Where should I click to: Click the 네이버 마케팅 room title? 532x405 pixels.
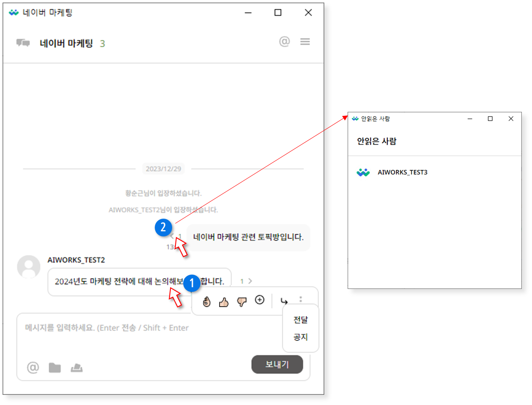point(66,43)
